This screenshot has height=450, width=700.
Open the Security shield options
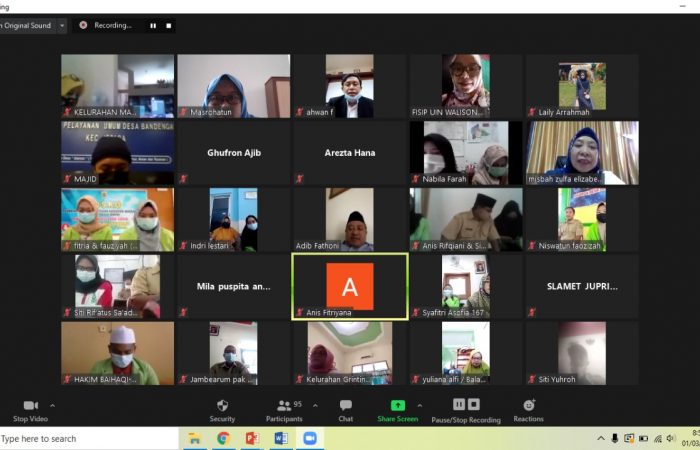coord(222,405)
